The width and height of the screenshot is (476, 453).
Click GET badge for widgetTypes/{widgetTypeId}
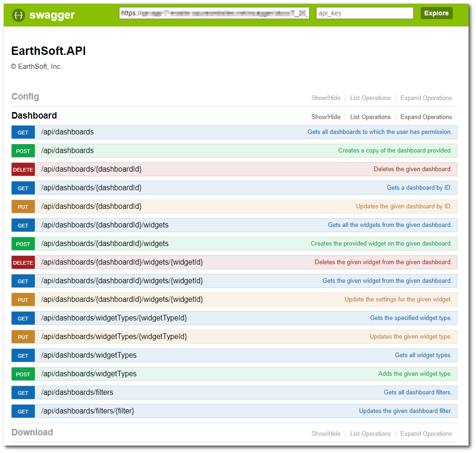pyautogui.click(x=23, y=319)
